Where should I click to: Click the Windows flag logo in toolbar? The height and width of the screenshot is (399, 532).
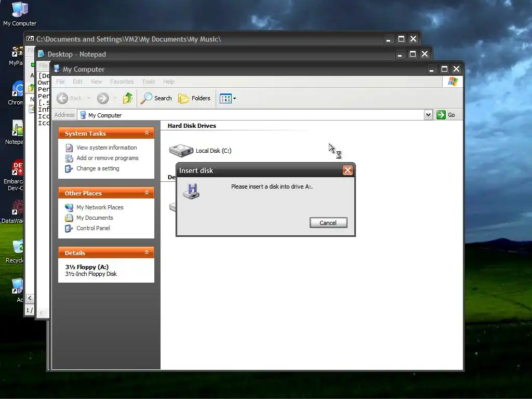coord(453,82)
